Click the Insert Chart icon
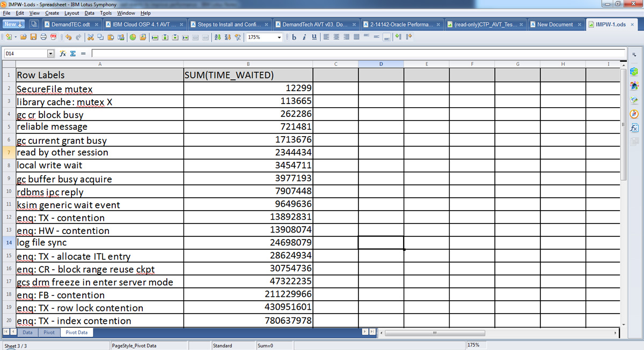The height and width of the screenshot is (350, 644). [x=133, y=38]
